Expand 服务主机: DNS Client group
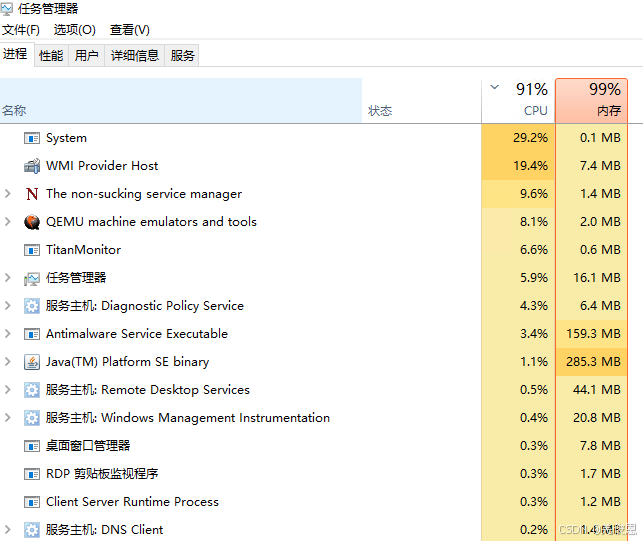 point(7,530)
